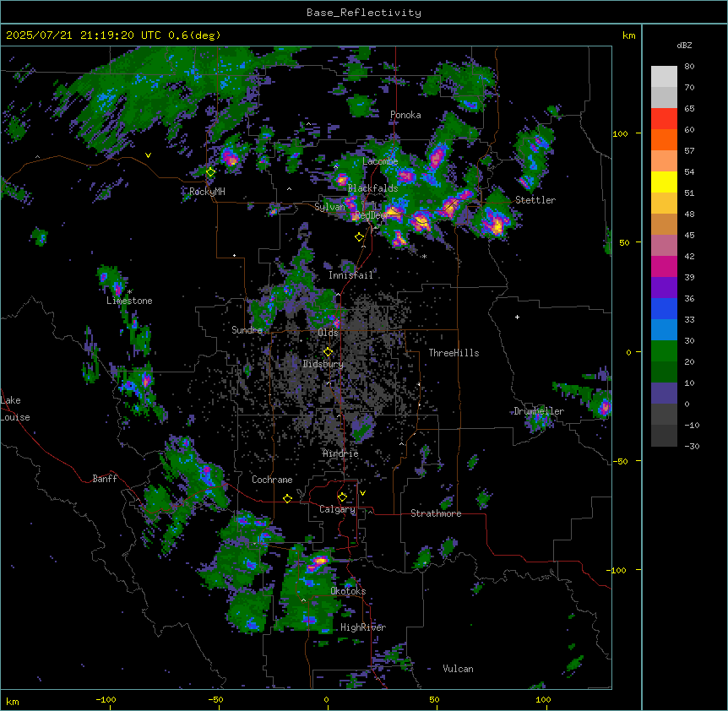Viewport: 728px width, 711px height.
Task: Select the blue 33-36 dBZ legend swatch
Action: (664, 308)
